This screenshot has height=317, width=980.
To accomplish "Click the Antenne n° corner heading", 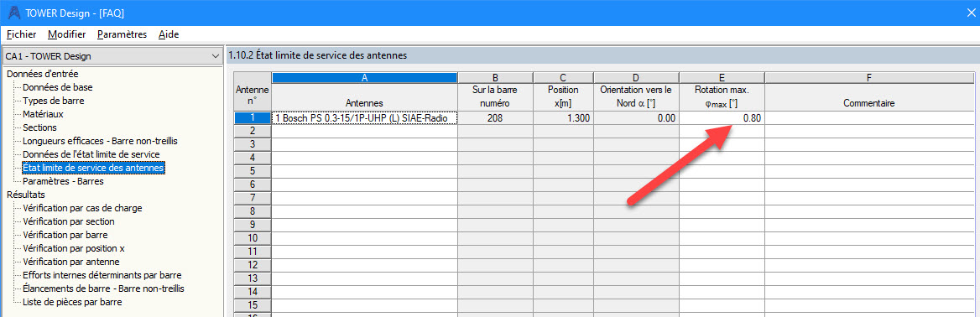I will click(253, 91).
